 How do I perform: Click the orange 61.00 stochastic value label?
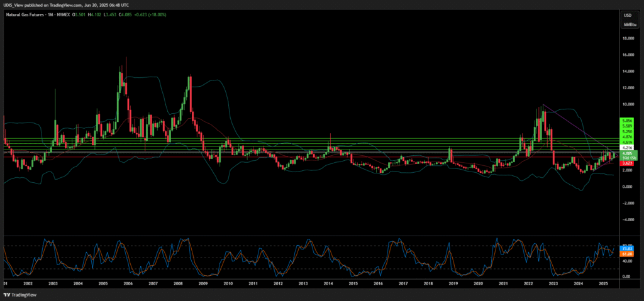(627, 254)
